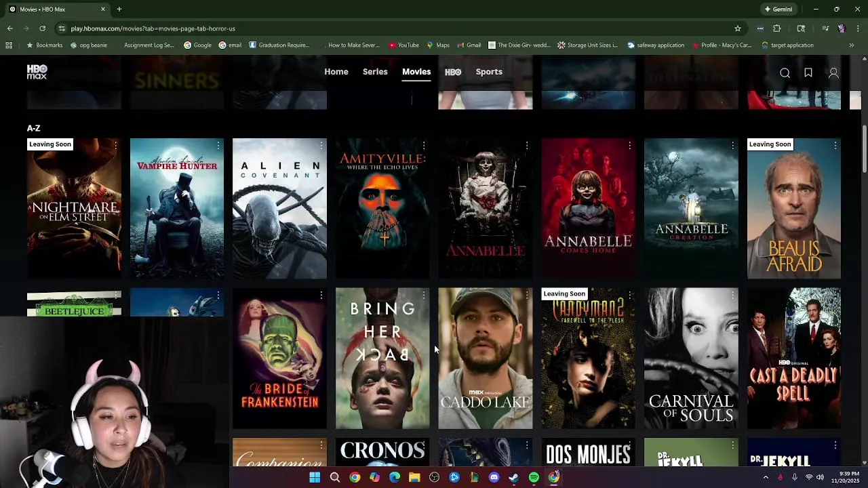Open the YouTube bookmark
Viewport: 868px width, 488px height.
pos(404,45)
